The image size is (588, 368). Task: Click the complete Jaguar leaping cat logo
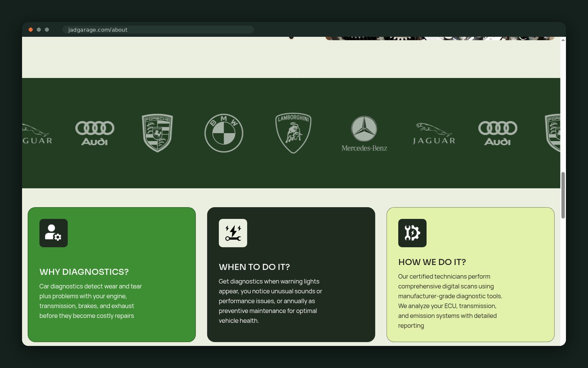coord(434,134)
